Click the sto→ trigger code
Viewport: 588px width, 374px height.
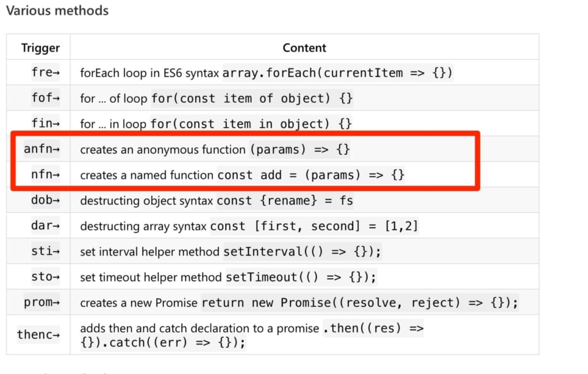tap(45, 276)
